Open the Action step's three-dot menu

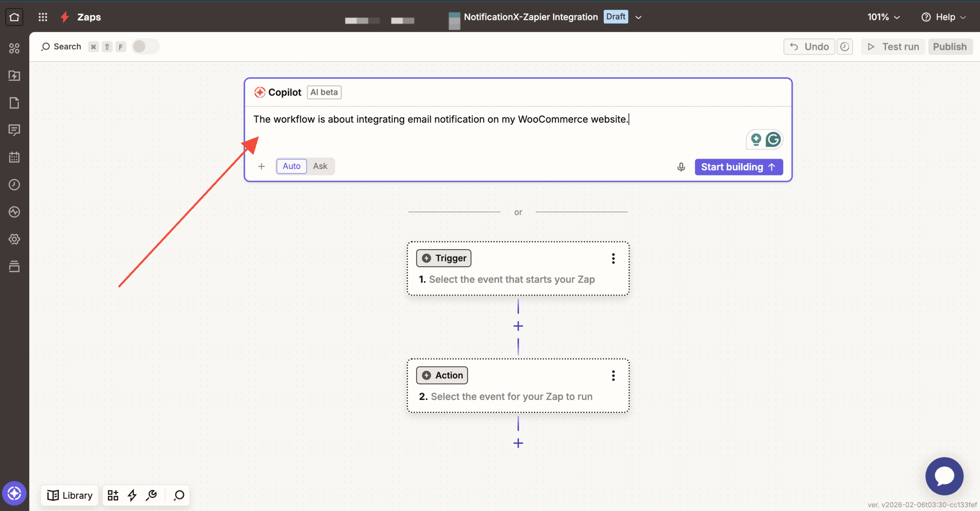(x=613, y=376)
